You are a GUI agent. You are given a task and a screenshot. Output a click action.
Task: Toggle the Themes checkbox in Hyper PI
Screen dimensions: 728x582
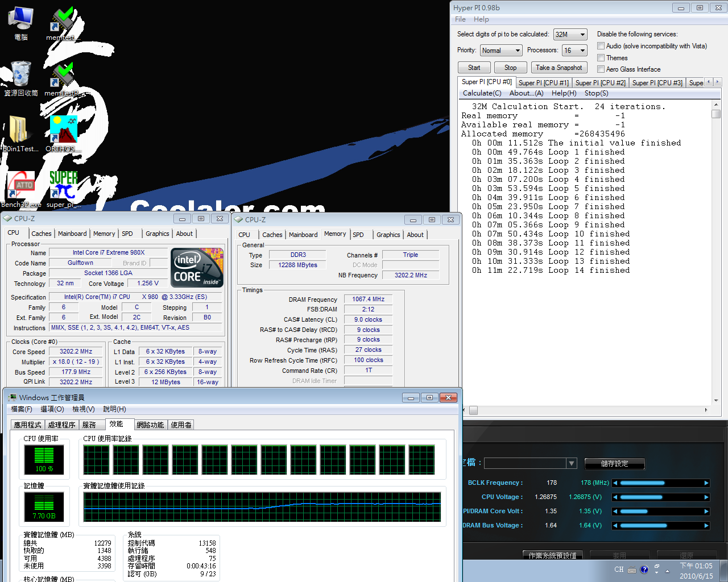(x=601, y=58)
